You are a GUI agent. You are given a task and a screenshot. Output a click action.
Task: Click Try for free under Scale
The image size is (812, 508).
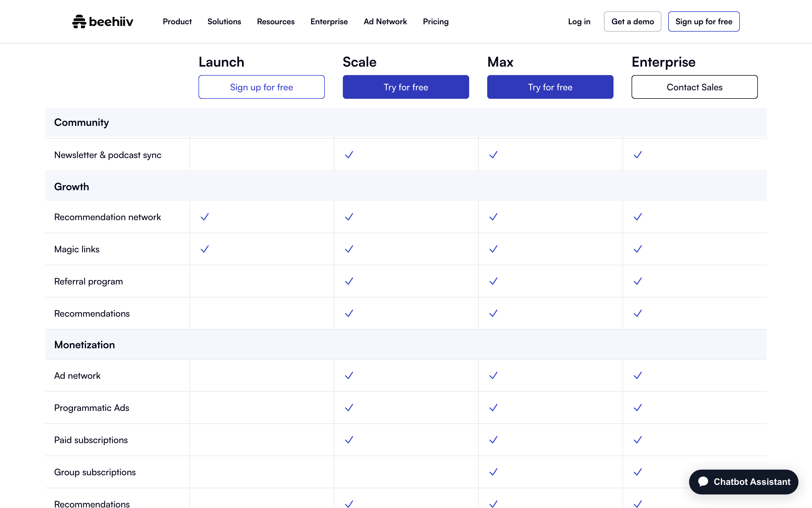[x=406, y=87]
